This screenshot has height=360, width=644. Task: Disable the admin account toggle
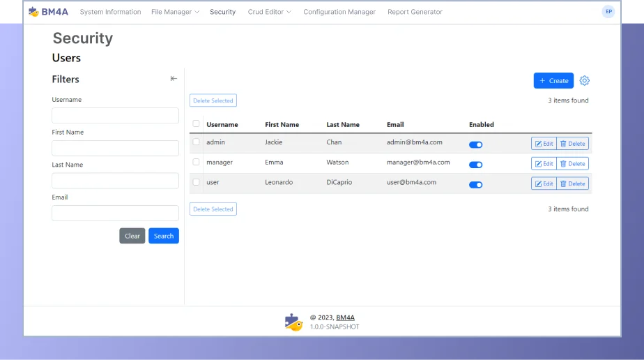click(x=475, y=144)
